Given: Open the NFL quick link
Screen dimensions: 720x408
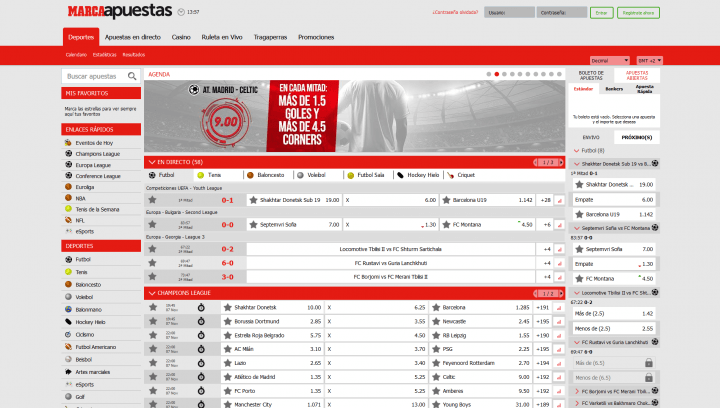Looking at the screenshot, I should click(80, 220).
